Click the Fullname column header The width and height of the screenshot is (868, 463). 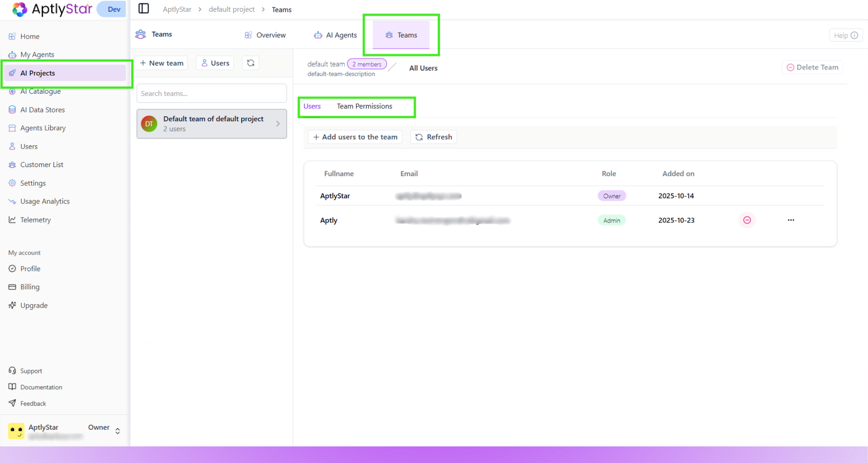(x=339, y=174)
